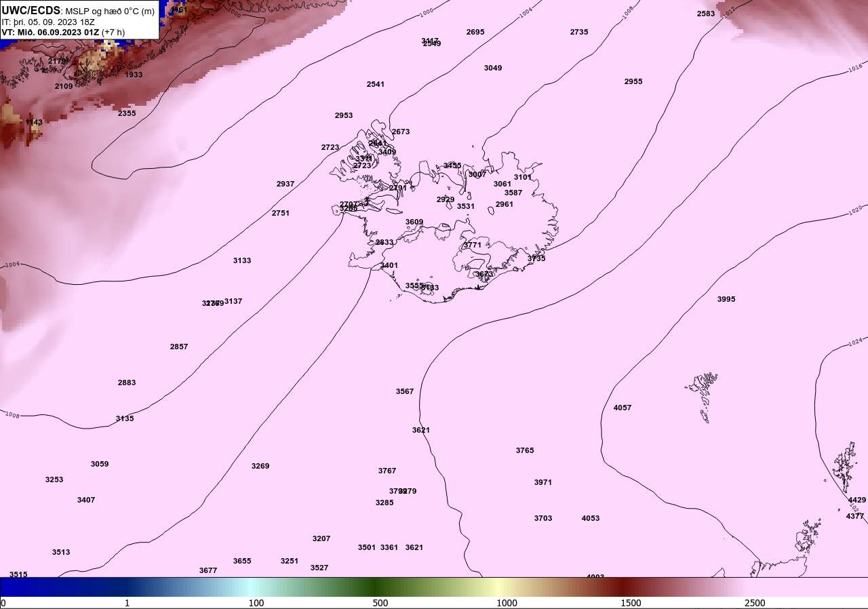Click the map value 1933

[134, 75]
